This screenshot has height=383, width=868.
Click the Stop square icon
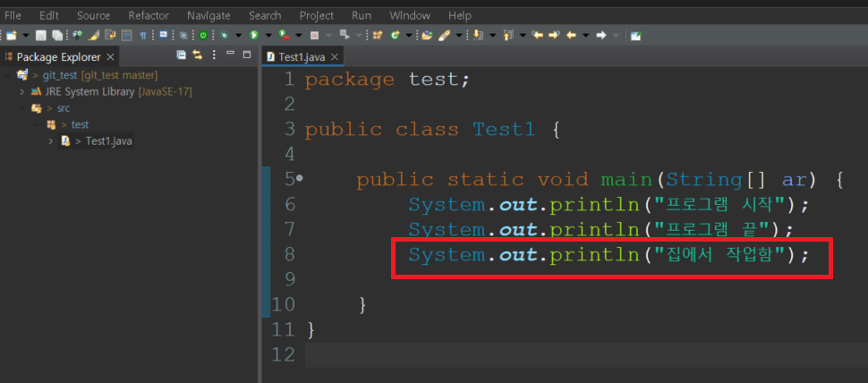click(314, 36)
